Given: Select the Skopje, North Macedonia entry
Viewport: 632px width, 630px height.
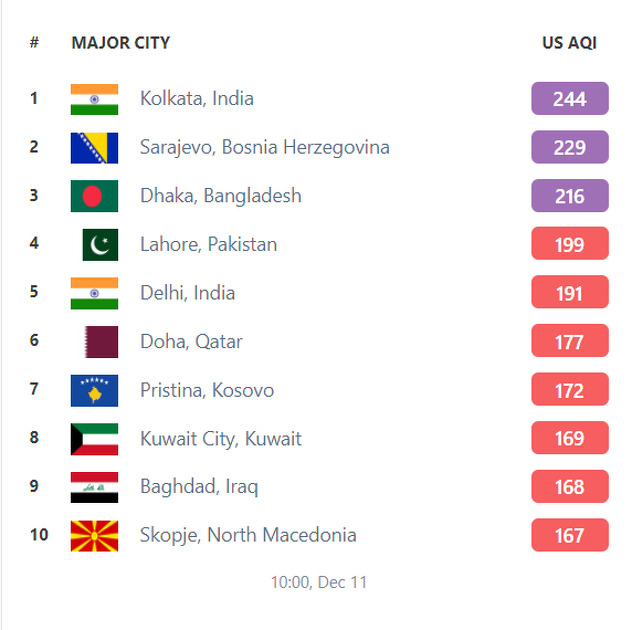Looking at the screenshot, I should 248,536.
